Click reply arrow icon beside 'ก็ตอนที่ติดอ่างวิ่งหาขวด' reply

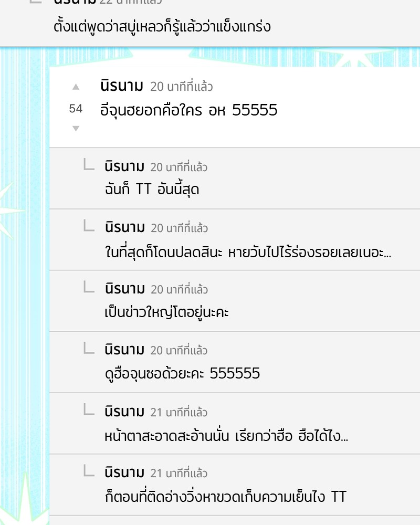tap(89, 470)
